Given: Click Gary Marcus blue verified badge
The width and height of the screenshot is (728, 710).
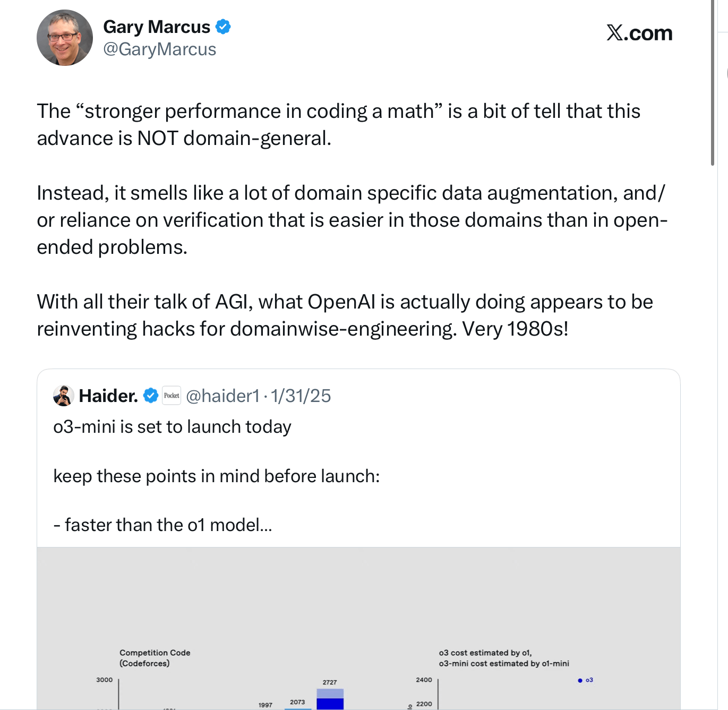Looking at the screenshot, I should pyautogui.click(x=223, y=27).
